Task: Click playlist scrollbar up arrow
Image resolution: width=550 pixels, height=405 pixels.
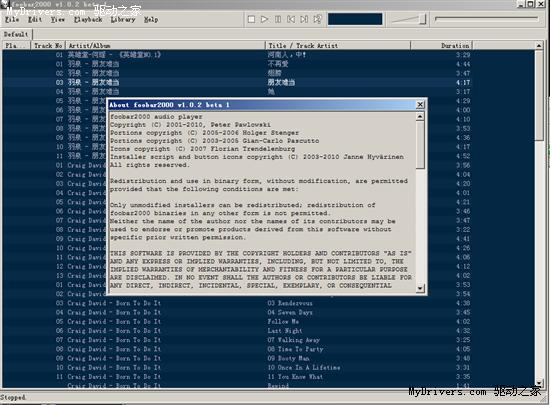Action: [539, 46]
